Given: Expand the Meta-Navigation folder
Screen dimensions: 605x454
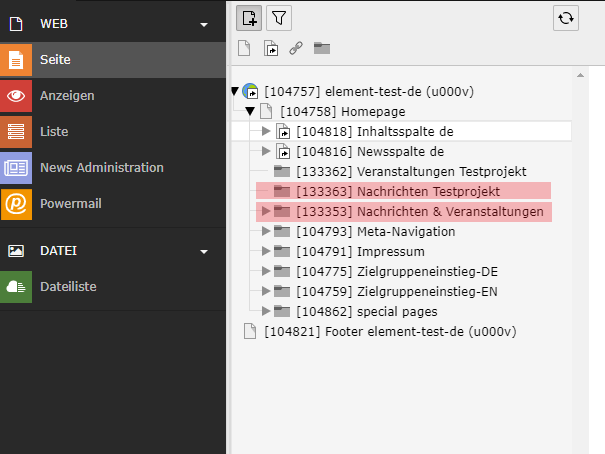Looking at the screenshot, I should point(266,231).
